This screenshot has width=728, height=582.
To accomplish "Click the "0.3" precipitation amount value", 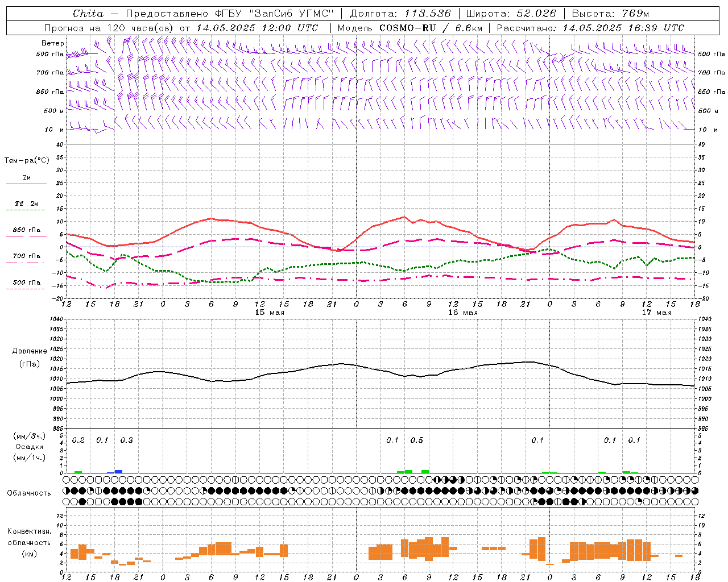I will [126, 440].
